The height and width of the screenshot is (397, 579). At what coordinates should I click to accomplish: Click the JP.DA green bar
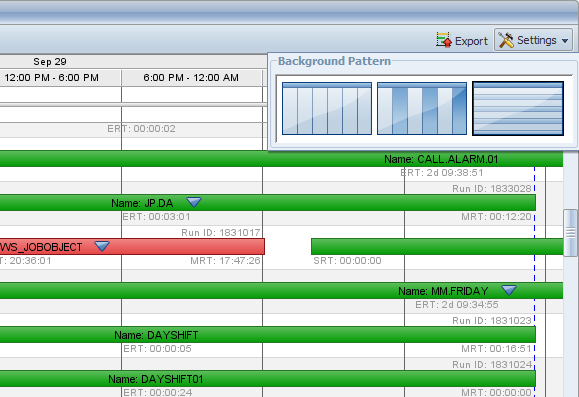268,203
